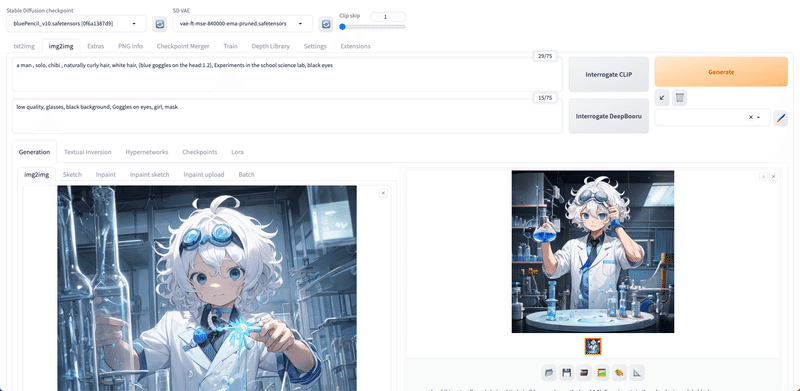Select the Generation sub-tab
The height and width of the screenshot is (391, 800).
(x=34, y=152)
